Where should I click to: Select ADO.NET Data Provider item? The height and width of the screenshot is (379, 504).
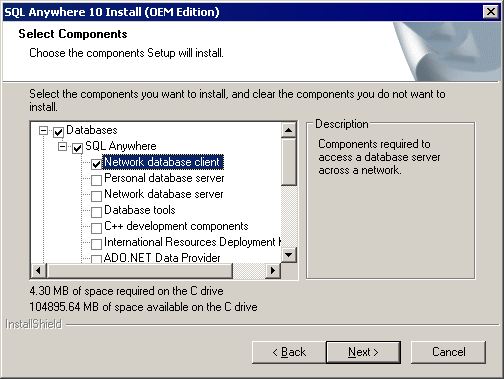click(x=162, y=258)
